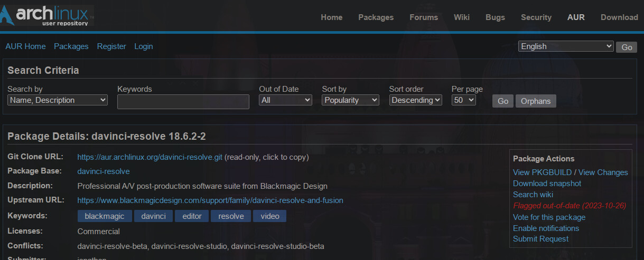Click the Arch Linux user repository logo
Screen dimensions: 644x260
point(48,15)
